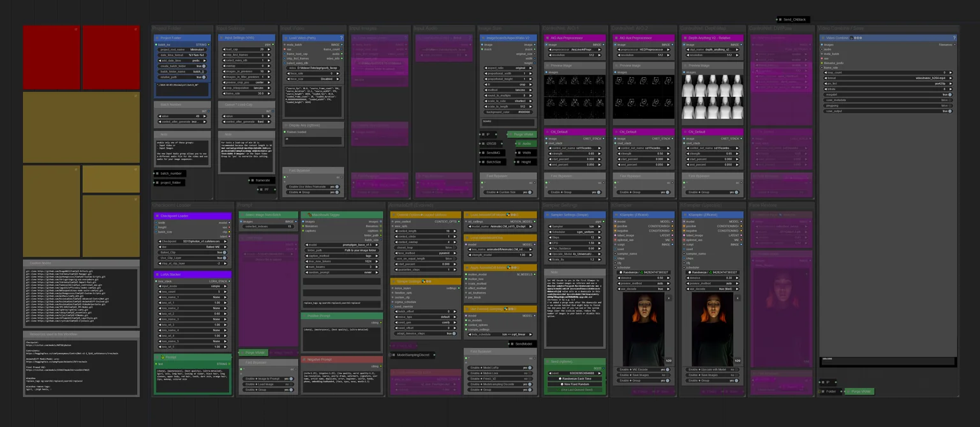Select the Sampler Settings (Simple) node title

pyautogui.click(x=570, y=215)
